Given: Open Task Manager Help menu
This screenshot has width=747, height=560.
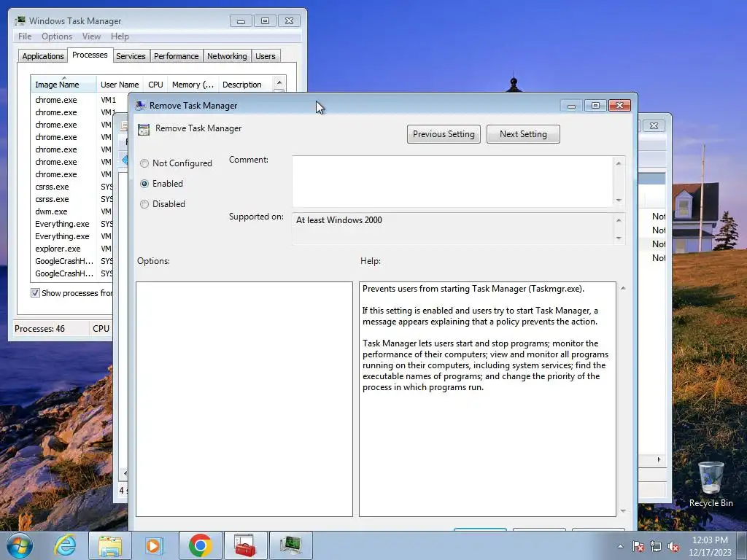Looking at the screenshot, I should pos(120,36).
